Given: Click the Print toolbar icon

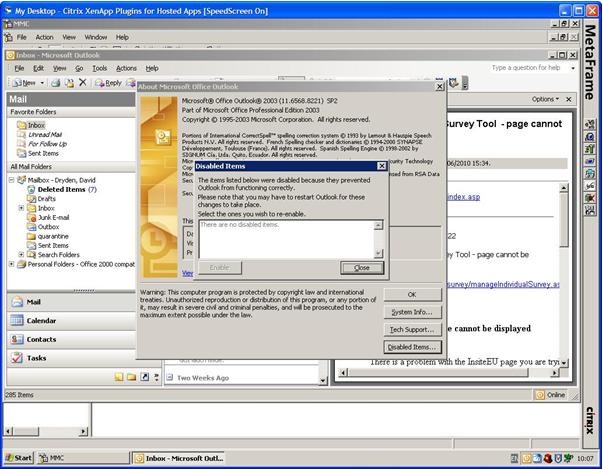Looking at the screenshot, I should pyautogui.click(x=56, y=83).
